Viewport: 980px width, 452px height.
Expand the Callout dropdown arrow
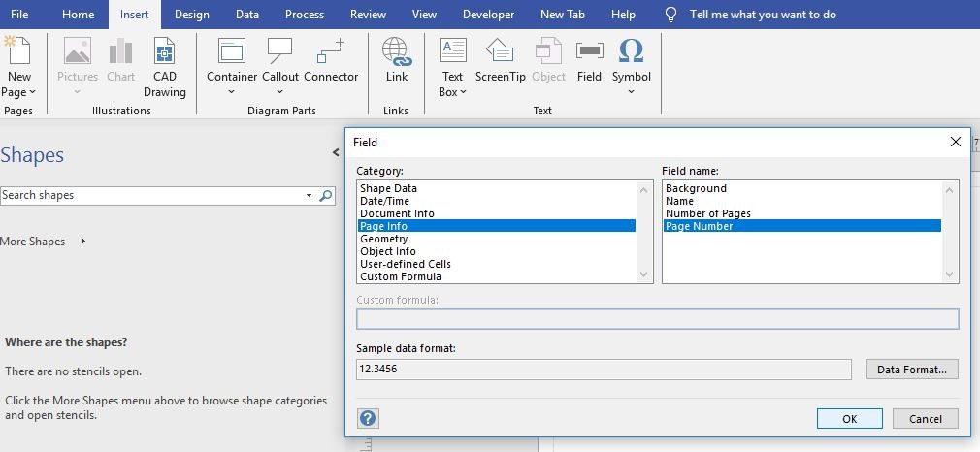(280, 92)
